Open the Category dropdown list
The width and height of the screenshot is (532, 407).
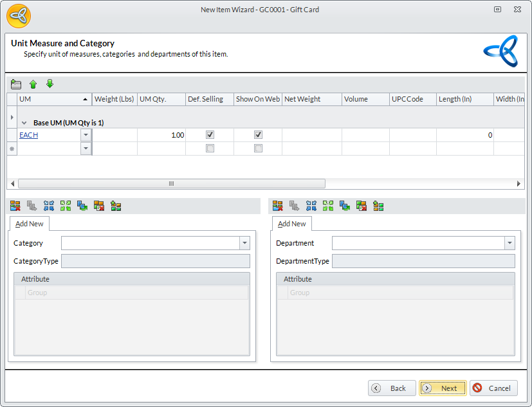(244, 243)
